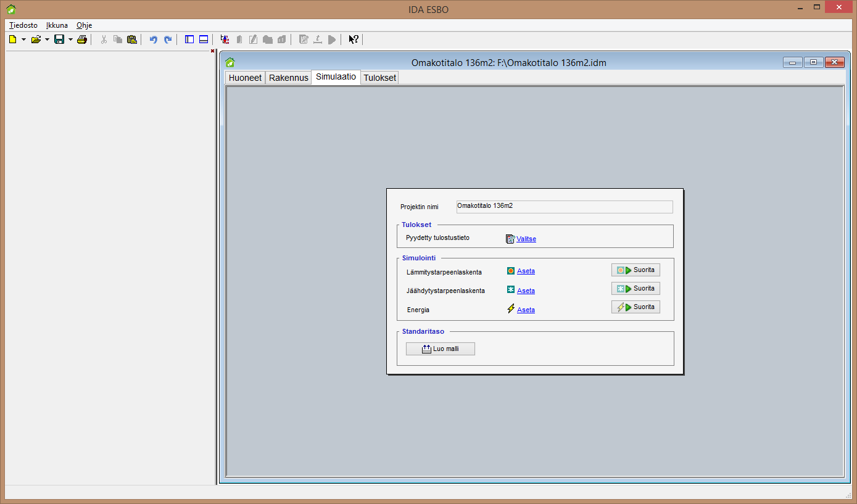The image size is (857, 504).
Task: Open the Tiedosto menu
Action: pyautogui.click(x=23, y=25)
